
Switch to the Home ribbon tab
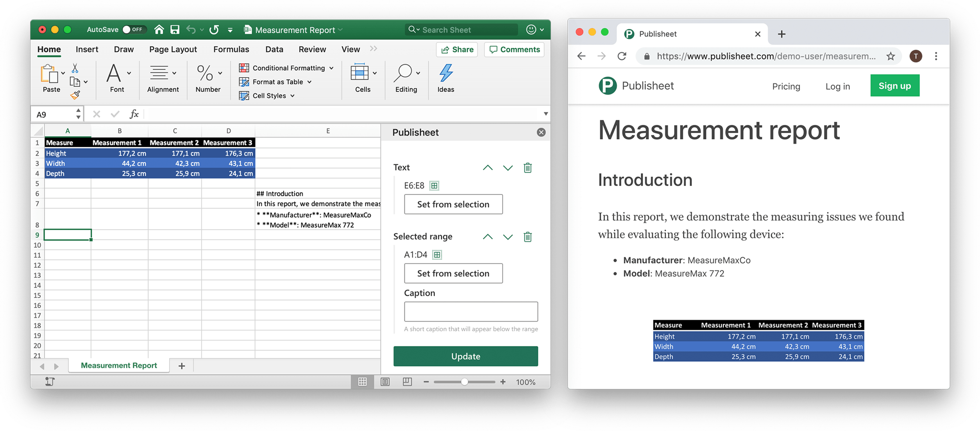[x=49, y=49]
